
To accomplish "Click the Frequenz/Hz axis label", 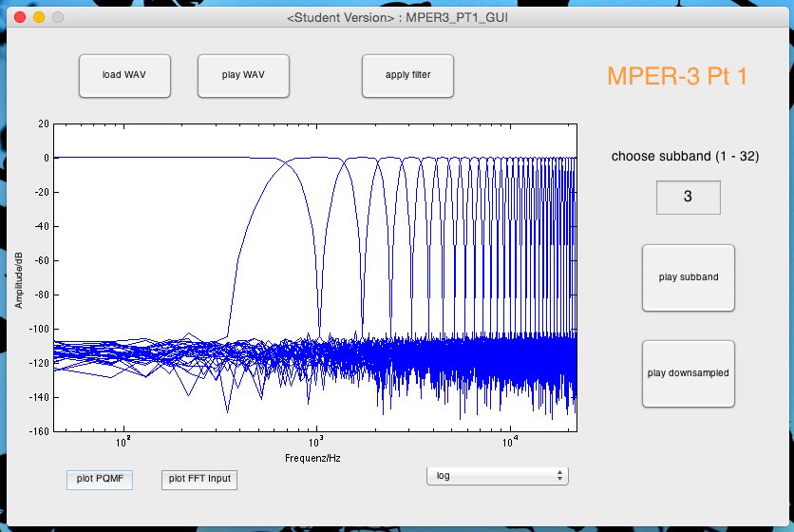I will pos(312,458).
